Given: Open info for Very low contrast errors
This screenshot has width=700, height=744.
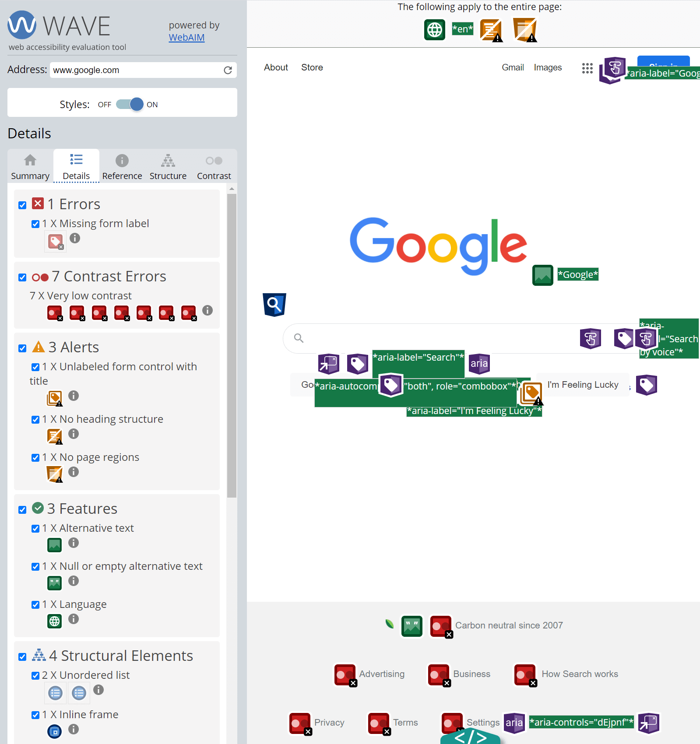Looking at the screenshot, I should (208, 310).
